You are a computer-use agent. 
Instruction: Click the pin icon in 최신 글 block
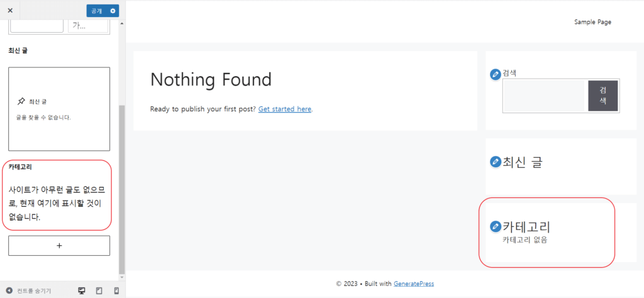point(21,101)
